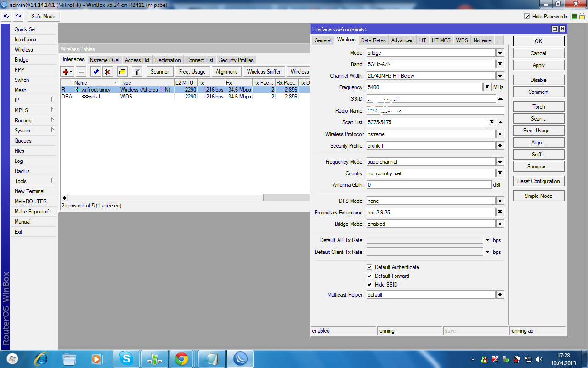Click the SSID input field
This screenshot has height=368, width=588.
430,99
